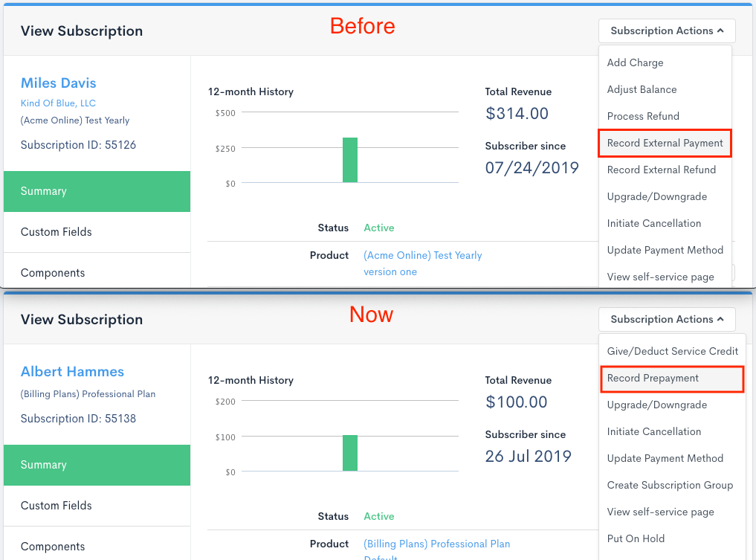Select Record External Refund option
This screenshot has width=756, height=560.
click(x=661, y=170)
